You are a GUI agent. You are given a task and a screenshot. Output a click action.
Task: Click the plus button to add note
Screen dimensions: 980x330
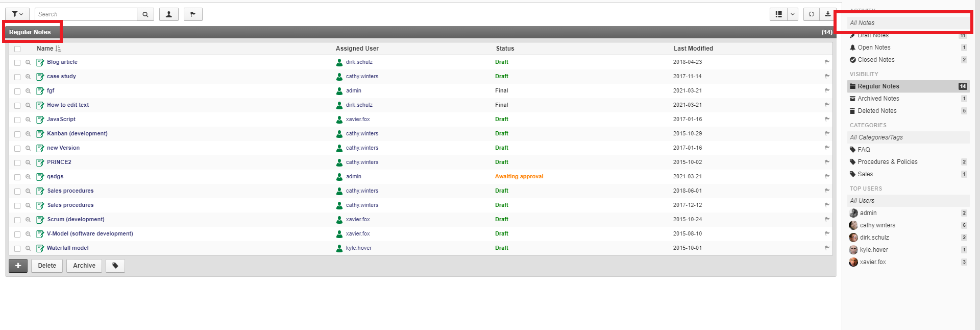pyautogui.click(x=18, y=266)
